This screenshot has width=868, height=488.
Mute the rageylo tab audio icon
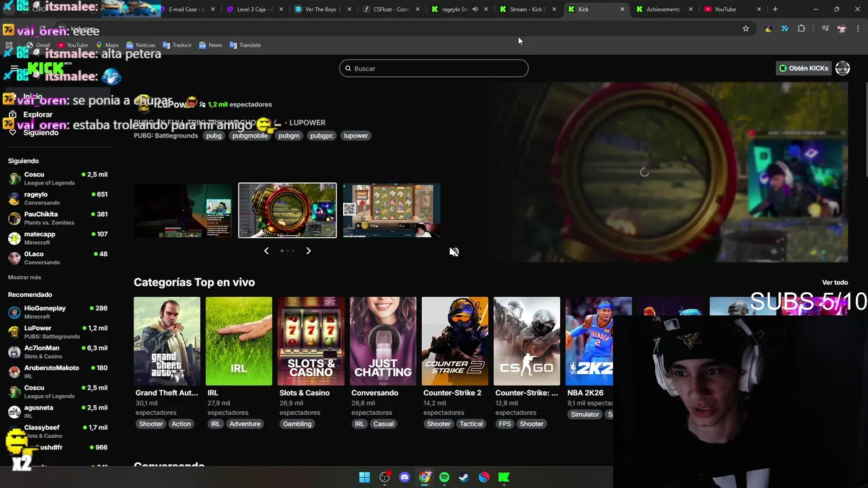475,9
